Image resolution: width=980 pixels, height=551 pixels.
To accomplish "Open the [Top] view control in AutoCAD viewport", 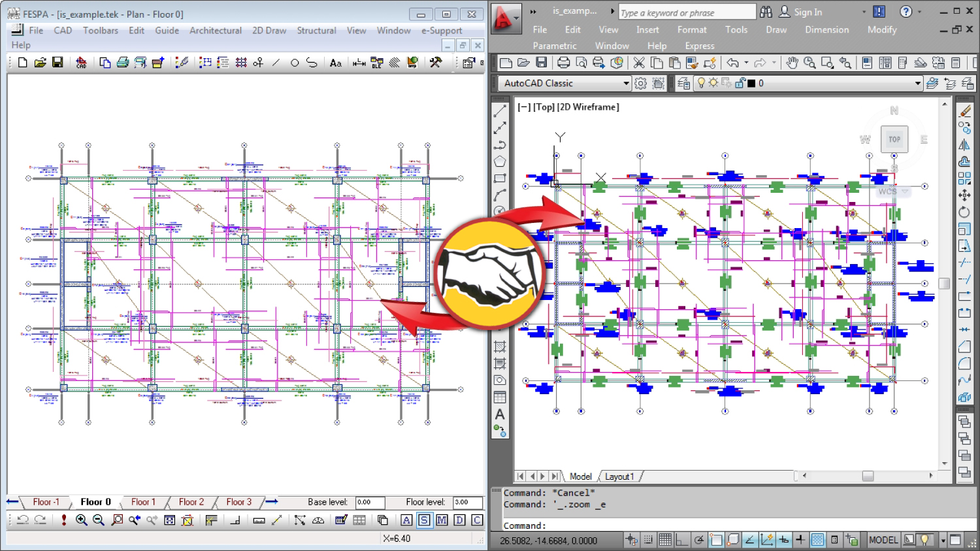I will click(x=544, y=107).
